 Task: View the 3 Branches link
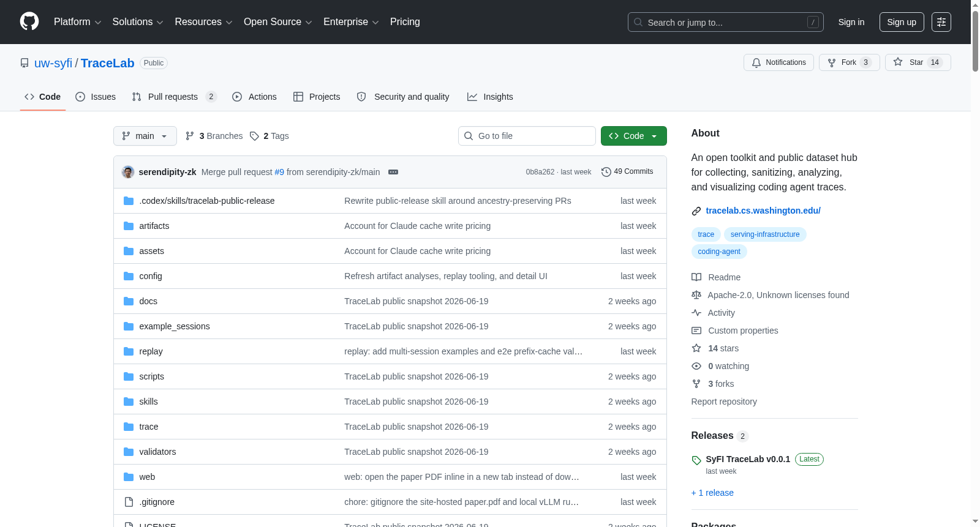(214, 136)
